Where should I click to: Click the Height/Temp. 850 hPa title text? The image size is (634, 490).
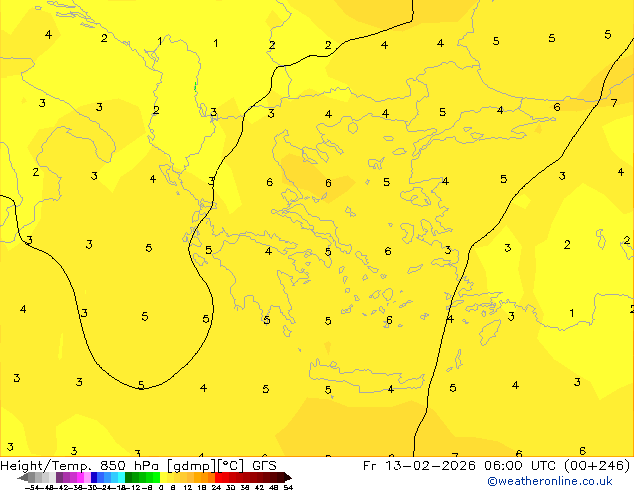[x=81, y=466]
